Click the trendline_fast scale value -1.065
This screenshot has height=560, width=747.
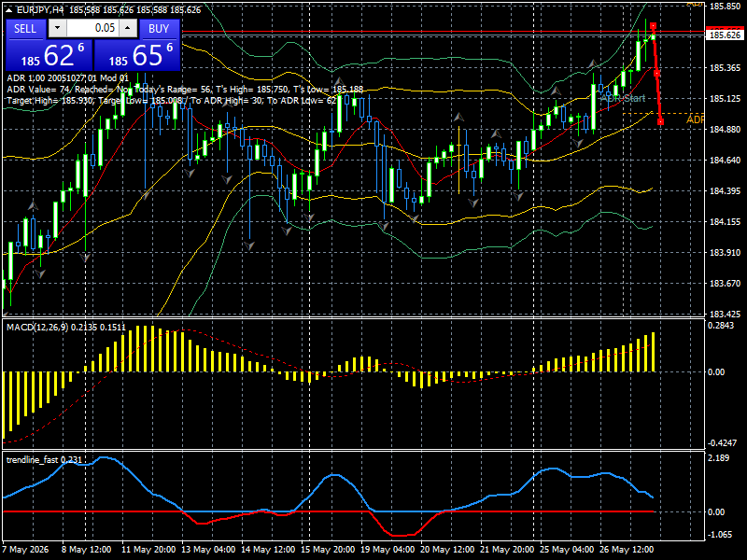click(x=719, y=535)
